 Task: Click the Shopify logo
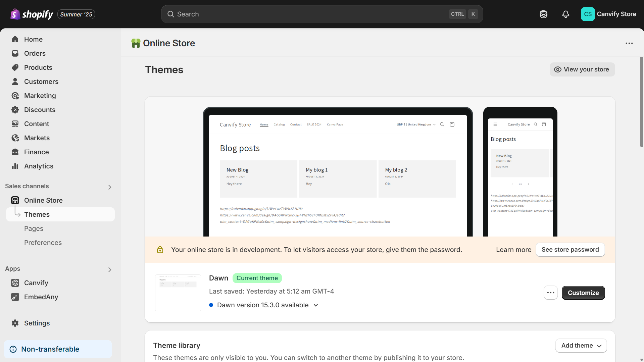point(32,14)
